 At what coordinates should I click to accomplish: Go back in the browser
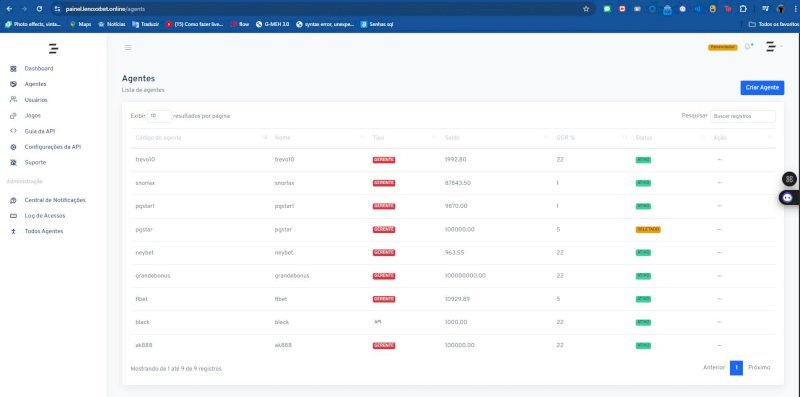tap(9, 9)
